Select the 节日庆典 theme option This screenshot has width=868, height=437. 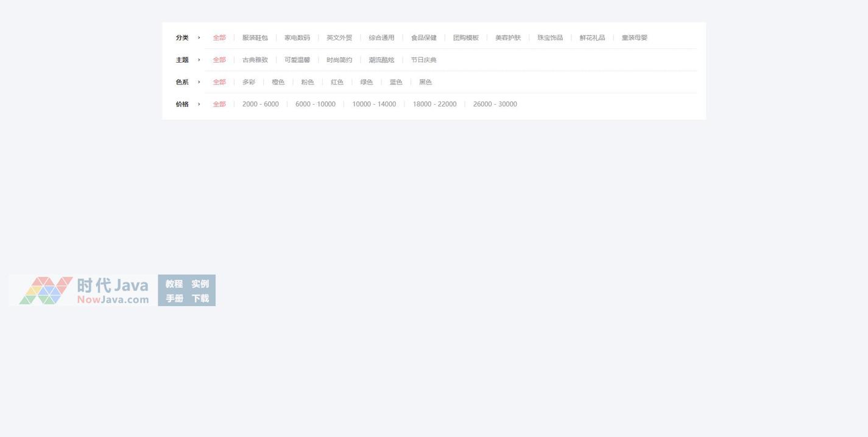coord(423,60)
